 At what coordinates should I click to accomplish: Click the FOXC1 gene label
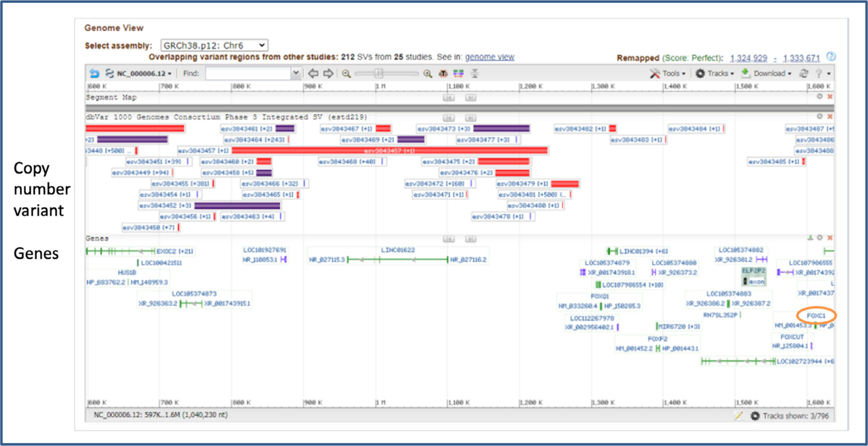[816, 315]
